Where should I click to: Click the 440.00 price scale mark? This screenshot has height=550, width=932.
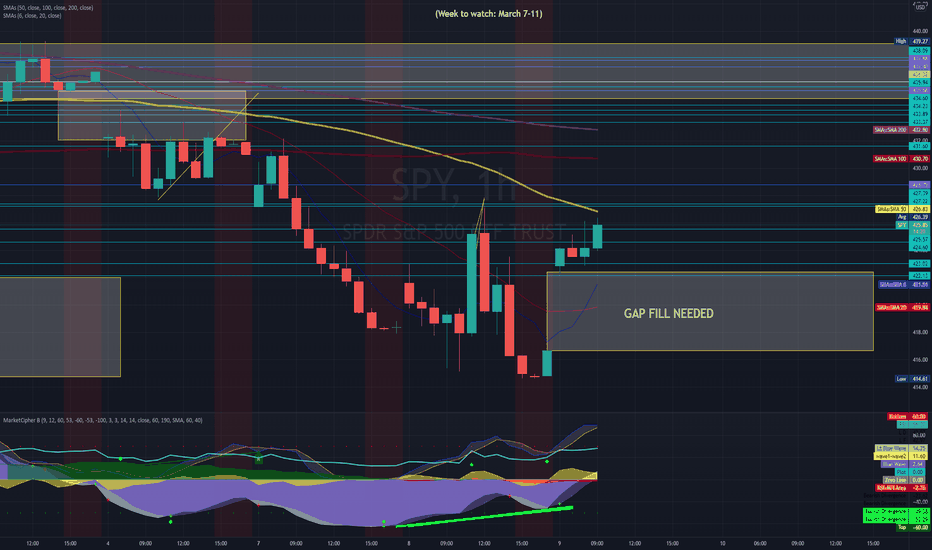pyautogui.click(x=920, y=31)
